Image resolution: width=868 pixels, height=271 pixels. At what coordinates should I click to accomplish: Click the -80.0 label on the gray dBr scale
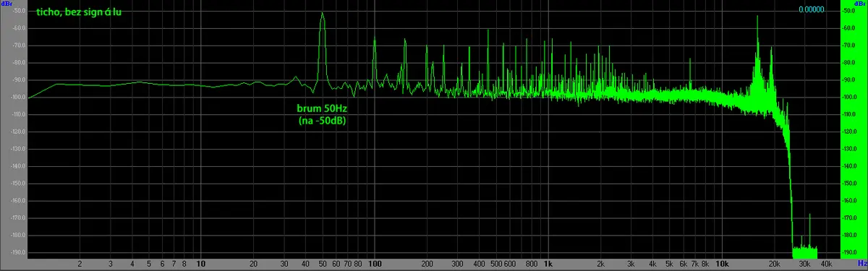point(18,62)
